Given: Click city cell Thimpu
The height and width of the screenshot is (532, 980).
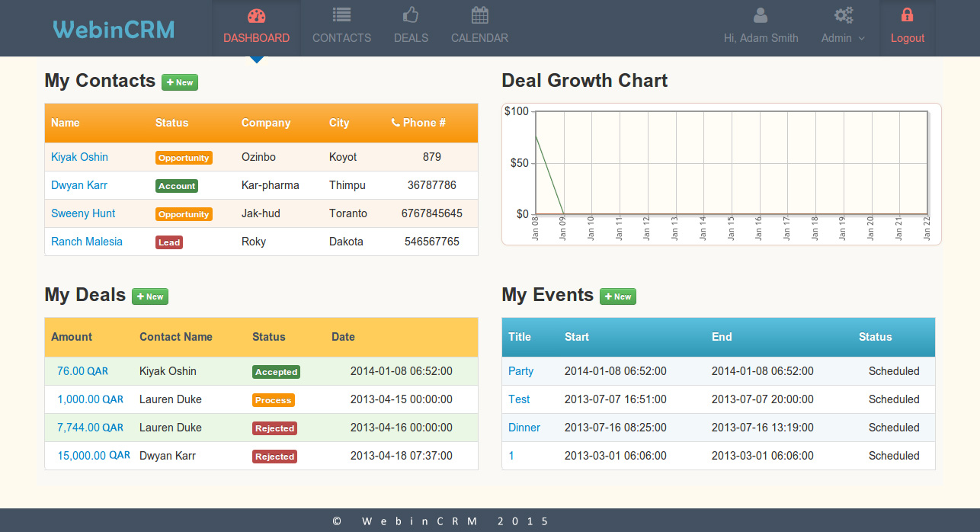Looking at the screenshot, I should click(x=347, y=185).
